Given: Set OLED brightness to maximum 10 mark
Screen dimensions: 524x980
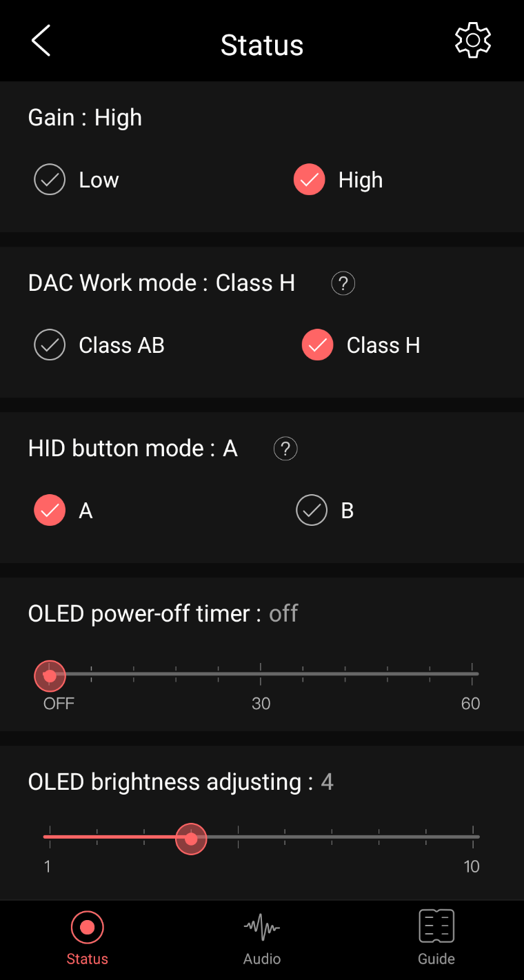Looking at the screenshot, I should pos(473,837).
